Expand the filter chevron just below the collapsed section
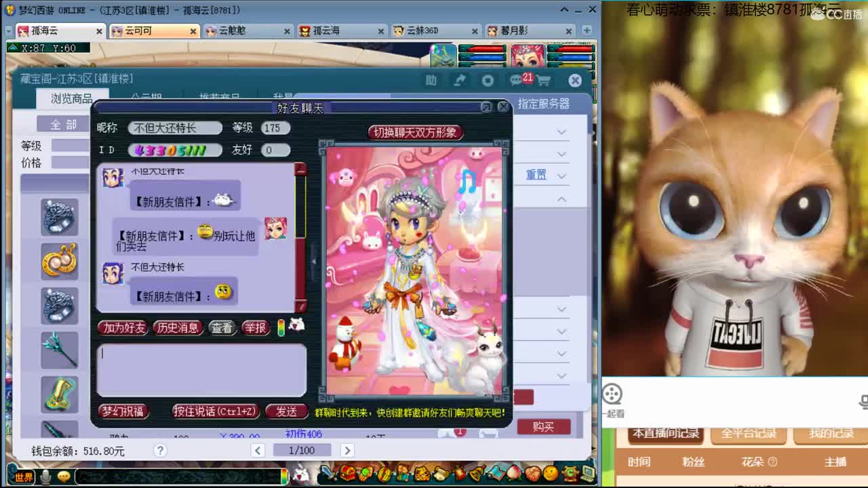Viewport: 868px width, 488px height. tap(561, 309)
